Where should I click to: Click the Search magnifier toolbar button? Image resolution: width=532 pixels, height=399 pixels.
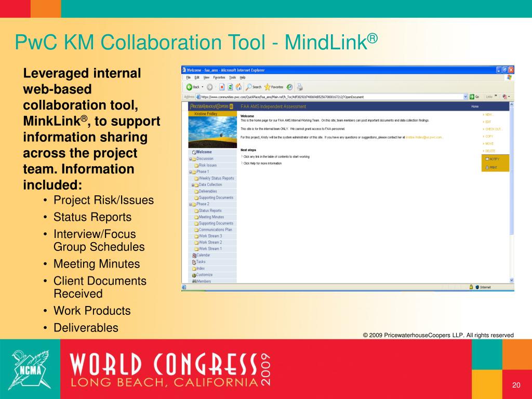[x=254, y=87]
